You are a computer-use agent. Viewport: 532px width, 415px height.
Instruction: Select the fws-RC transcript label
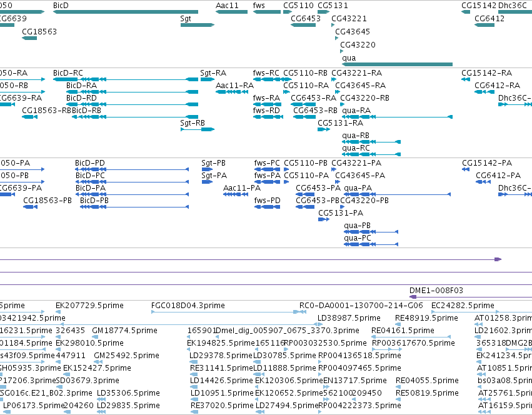coord(266,73)
